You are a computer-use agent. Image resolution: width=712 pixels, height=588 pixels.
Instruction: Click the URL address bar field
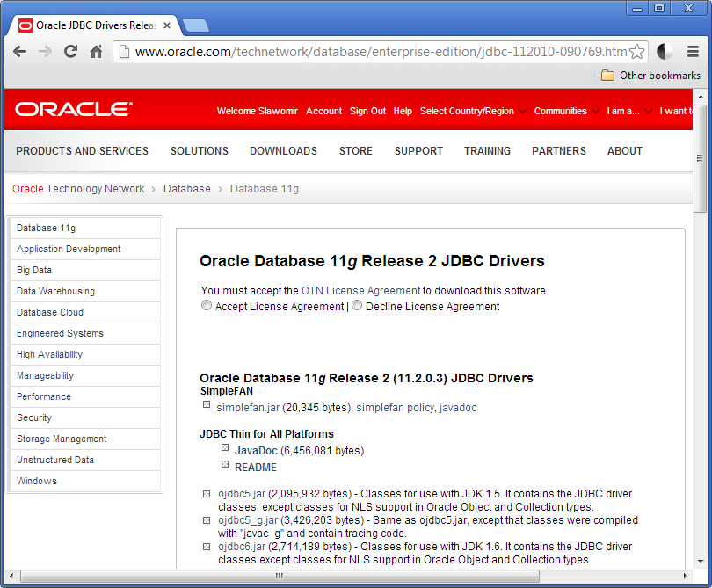pyautogui.click(x=381, y=52)
